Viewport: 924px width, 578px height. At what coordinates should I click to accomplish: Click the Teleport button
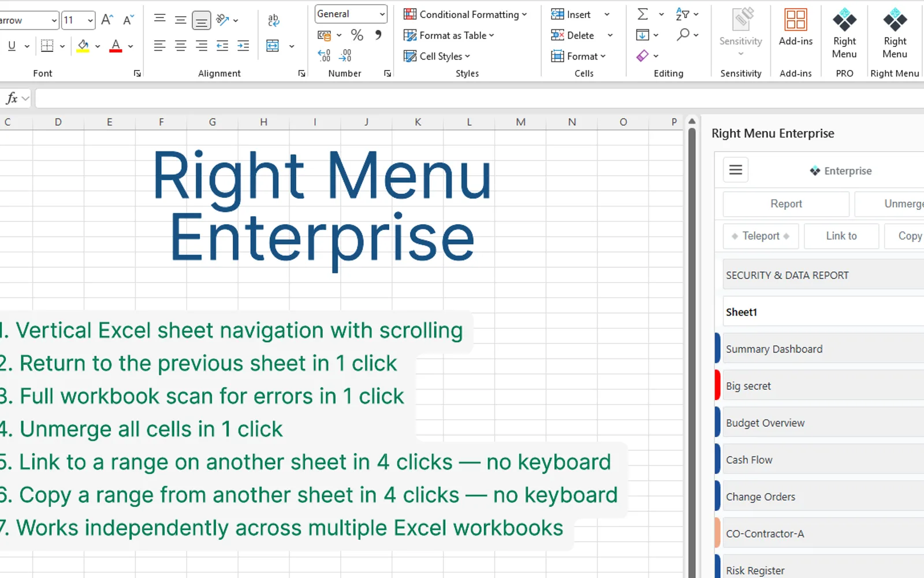click(x=761, y=236)
